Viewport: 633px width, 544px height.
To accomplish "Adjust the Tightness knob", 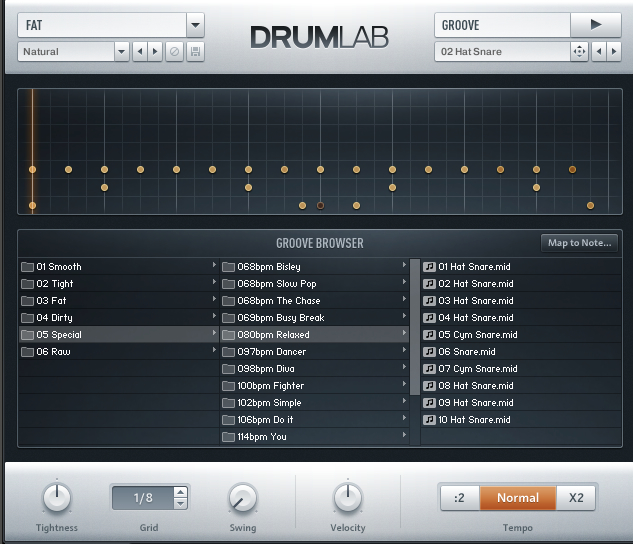I will click(57, 498).
